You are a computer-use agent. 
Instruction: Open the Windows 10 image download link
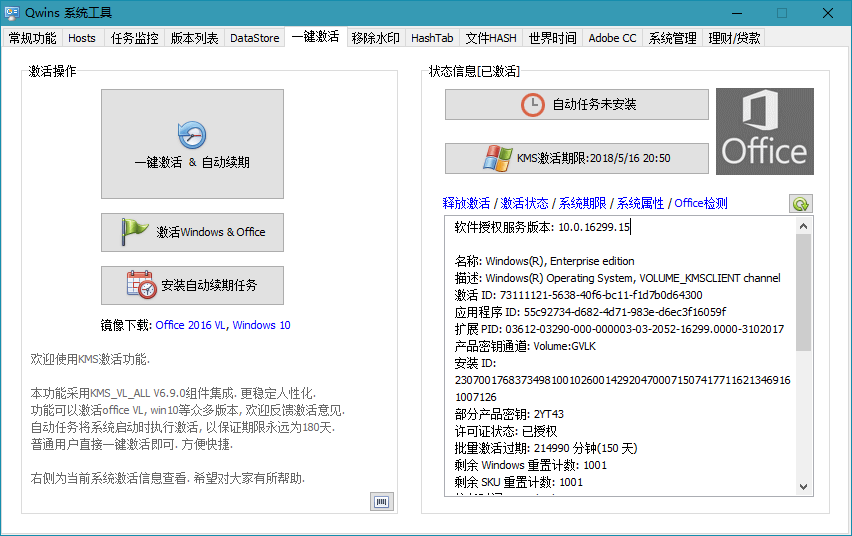click(x=261, y=325)
